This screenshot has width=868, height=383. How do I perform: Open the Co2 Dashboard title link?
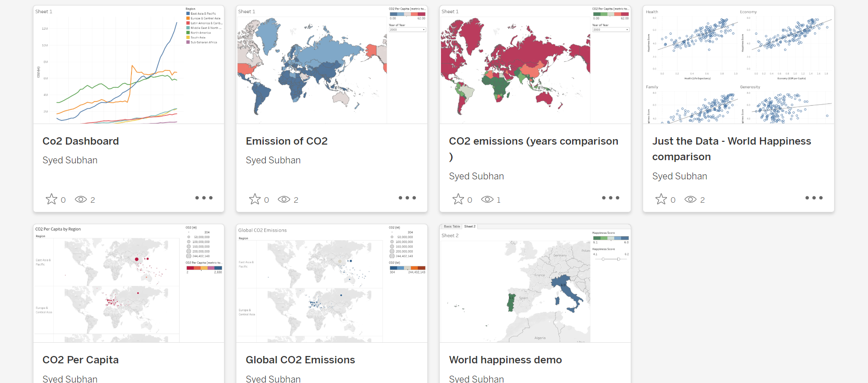[81, 141]
